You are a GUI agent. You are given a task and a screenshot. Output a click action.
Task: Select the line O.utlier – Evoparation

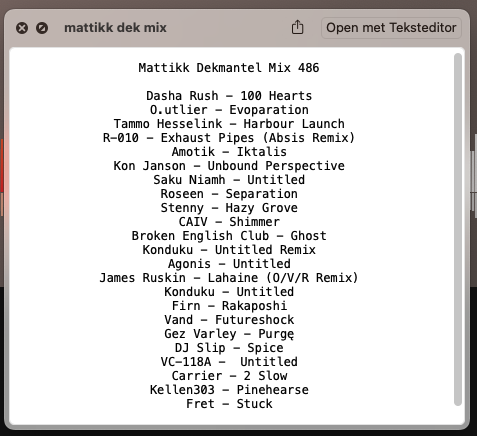229,110
